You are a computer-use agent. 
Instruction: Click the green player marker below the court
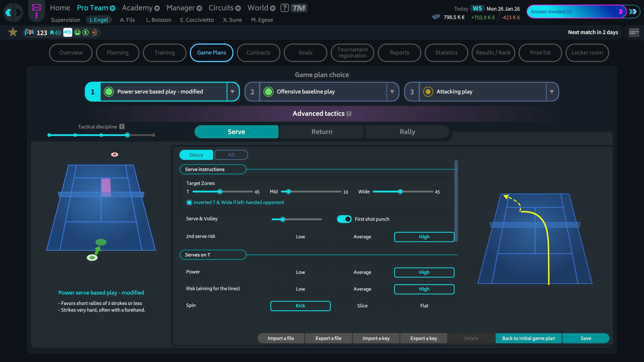coord(92,257)
